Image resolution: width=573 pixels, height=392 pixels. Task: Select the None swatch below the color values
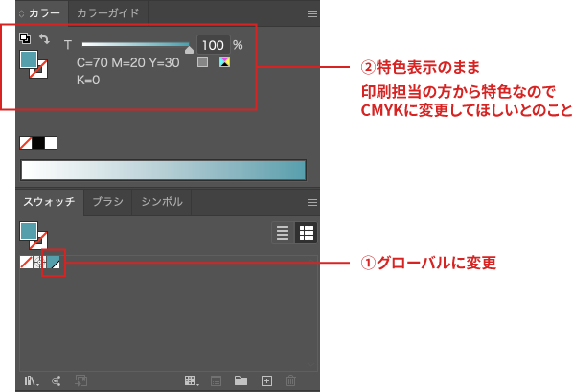point(26,143)
